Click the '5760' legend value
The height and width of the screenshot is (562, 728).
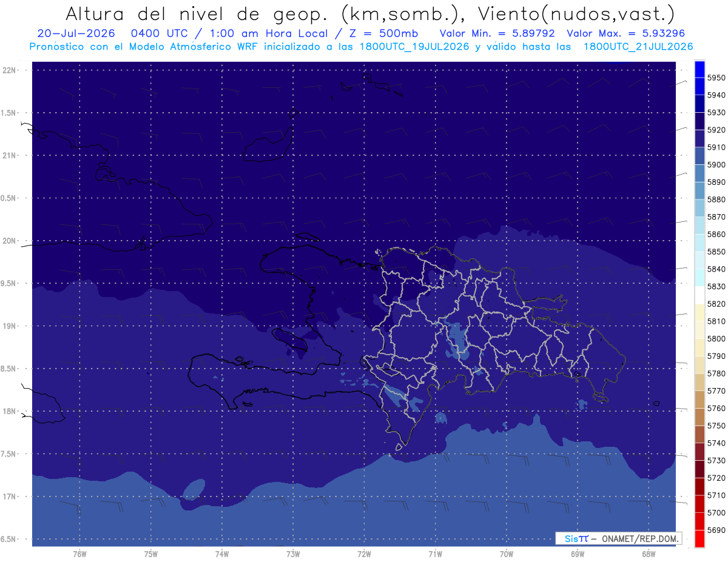coord(716,408)
